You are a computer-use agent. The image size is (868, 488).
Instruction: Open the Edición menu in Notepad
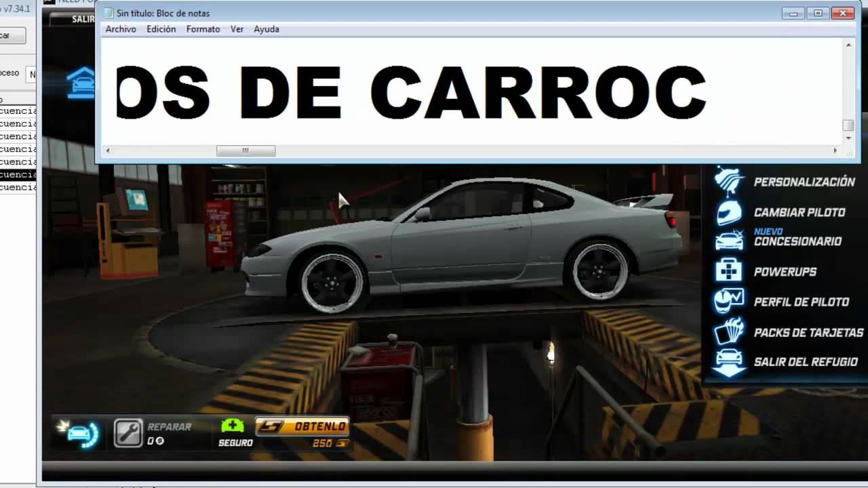(x=161, y=29)
